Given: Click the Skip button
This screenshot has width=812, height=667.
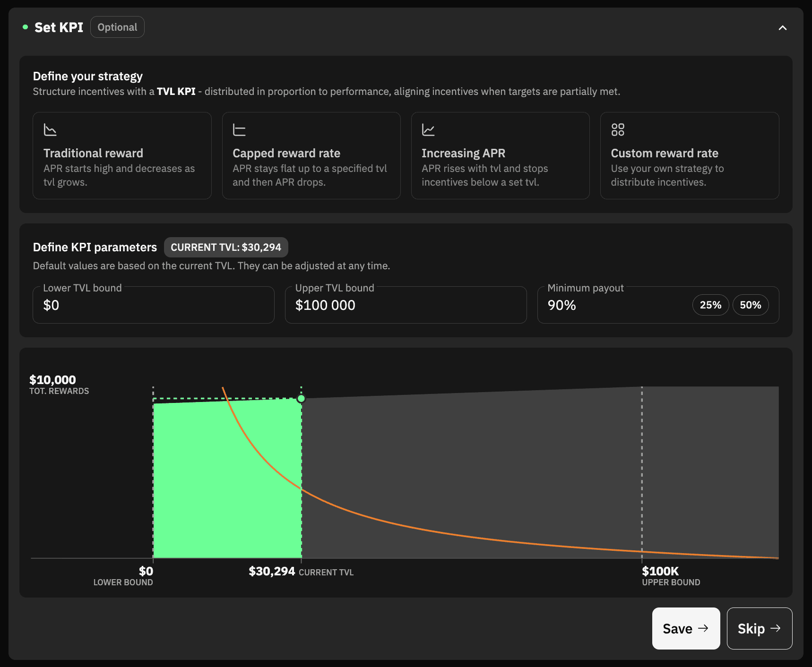Looking at the screenshot, I should (x=759, y=628).
